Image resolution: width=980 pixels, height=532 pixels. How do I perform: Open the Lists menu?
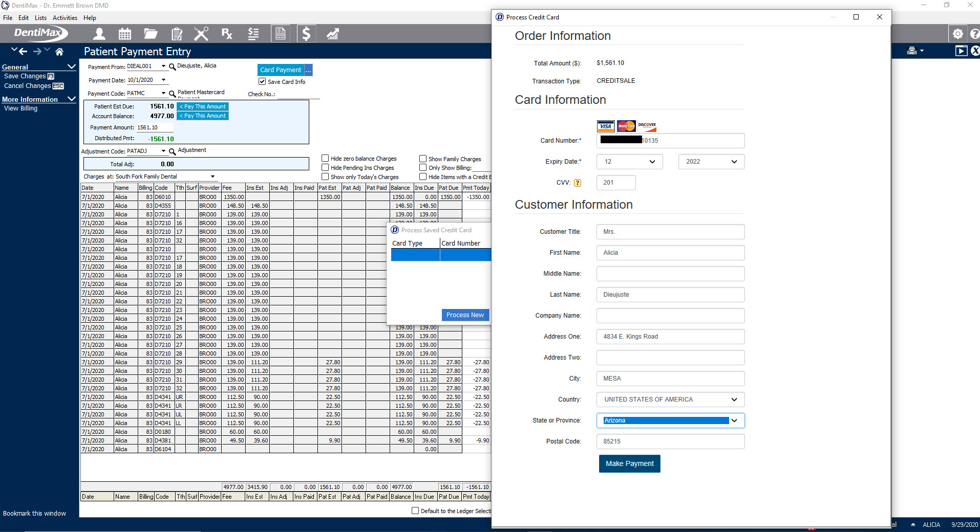coord(40,17)
